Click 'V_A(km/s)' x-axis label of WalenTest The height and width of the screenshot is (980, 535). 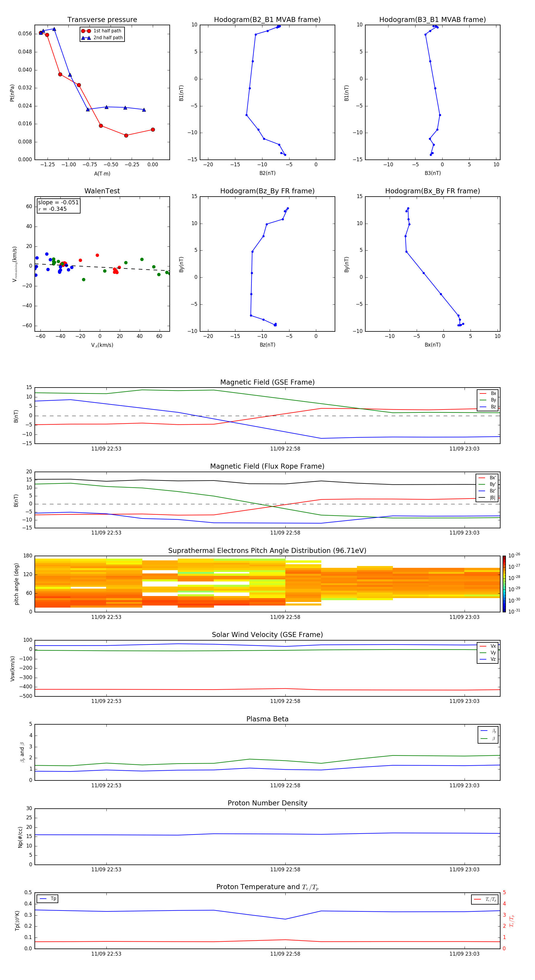[x=102, y=345]
